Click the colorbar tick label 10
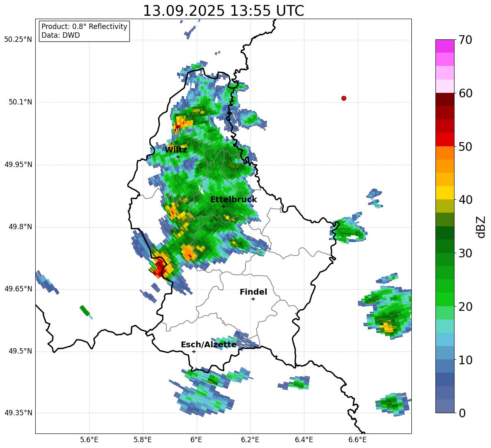This screenshot has height=448, width=491. tap(465, 360)
